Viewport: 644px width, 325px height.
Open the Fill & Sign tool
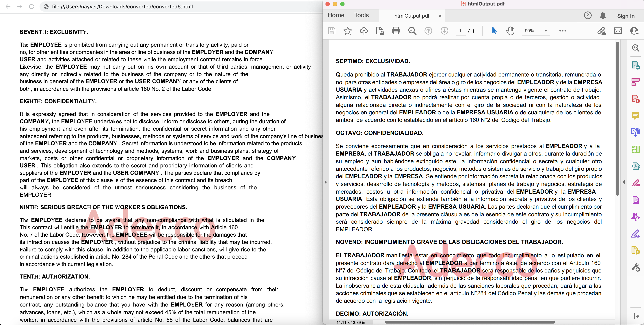[x=636, y=234]
